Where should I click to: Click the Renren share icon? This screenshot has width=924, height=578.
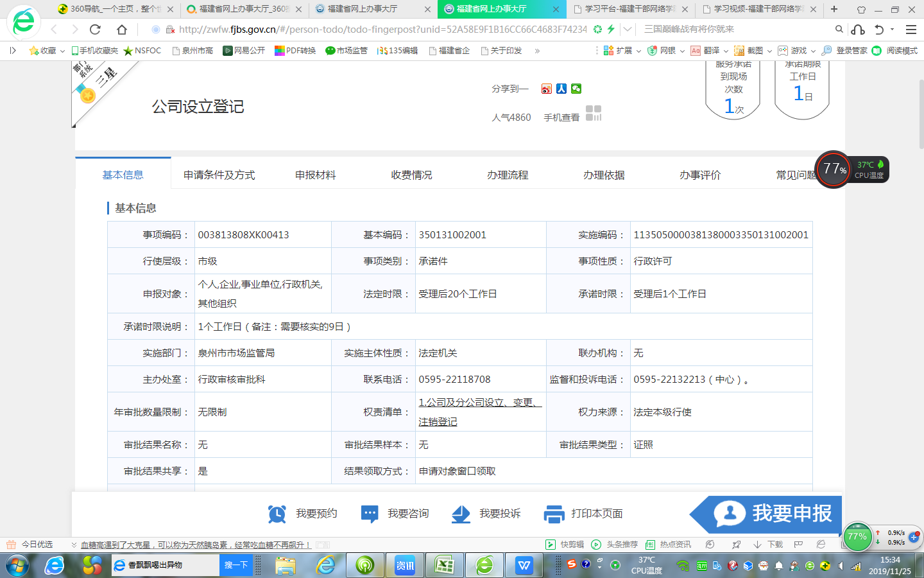[561, 89]
